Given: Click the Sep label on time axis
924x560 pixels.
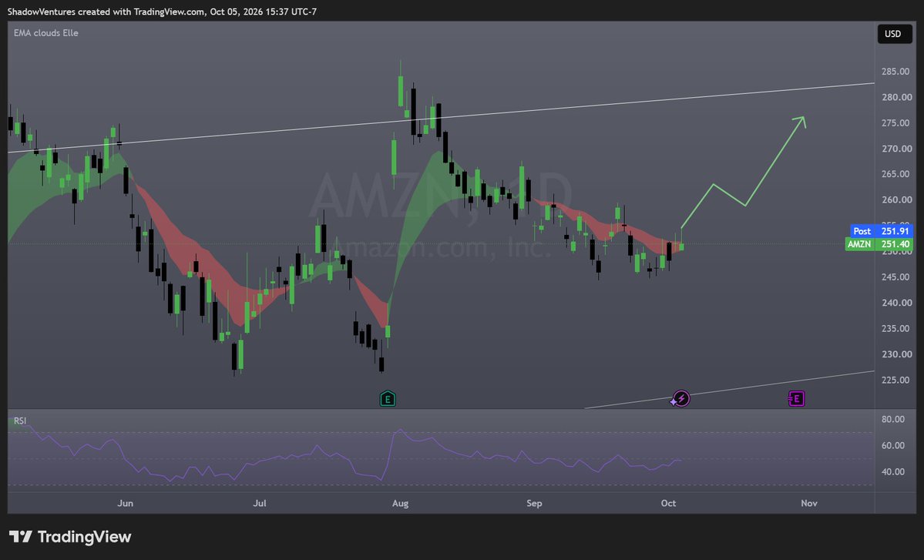Looking at the screenshot, I should pyautogui.click(x=534, y=503).
